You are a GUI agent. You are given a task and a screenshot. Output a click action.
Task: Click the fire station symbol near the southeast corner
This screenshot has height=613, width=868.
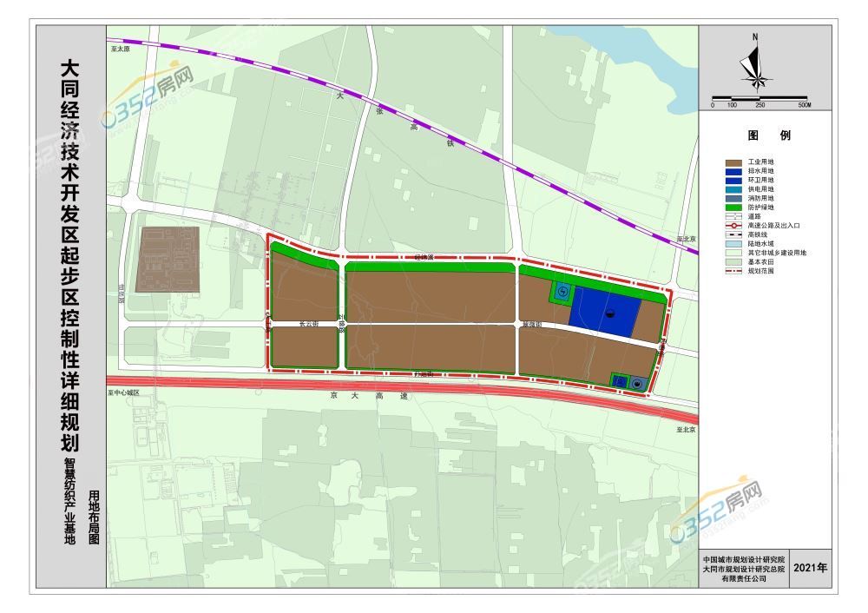[638, 383]
